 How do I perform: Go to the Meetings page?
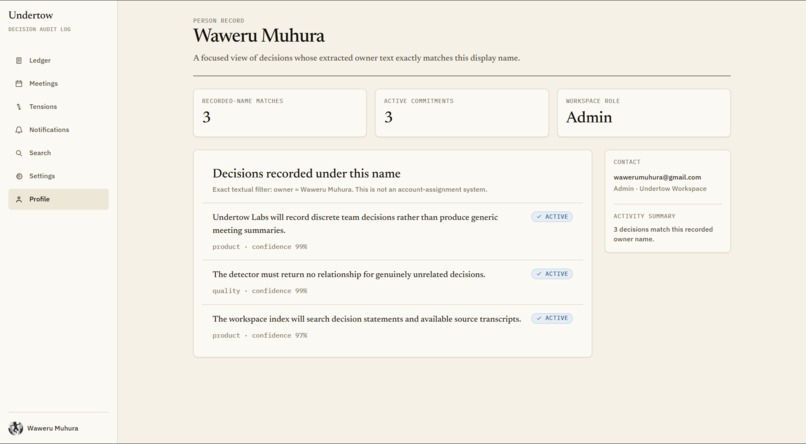pos(58,84)
